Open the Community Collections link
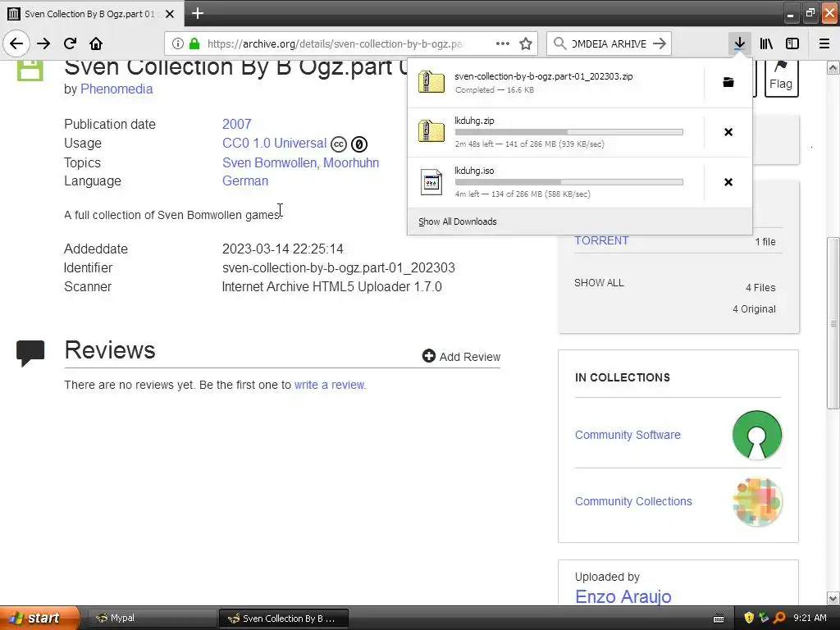The image size is (840, 630). point(633,501)
